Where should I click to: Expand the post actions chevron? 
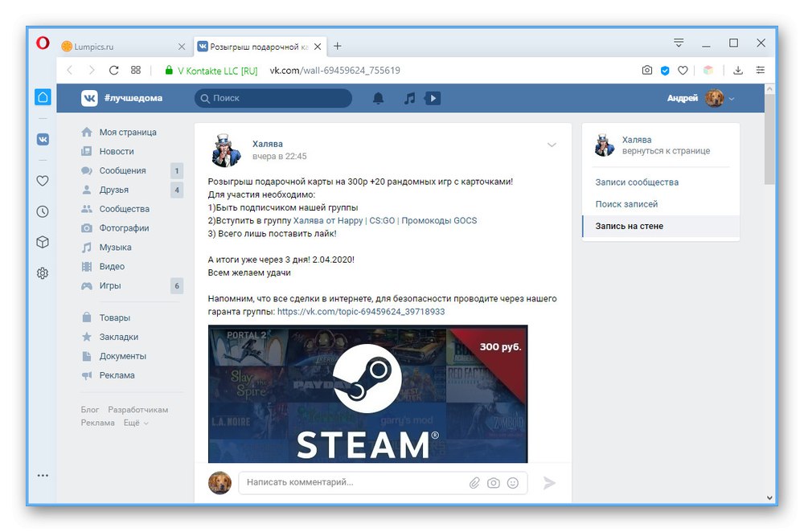pyautogui.click(x=552, y=145)
